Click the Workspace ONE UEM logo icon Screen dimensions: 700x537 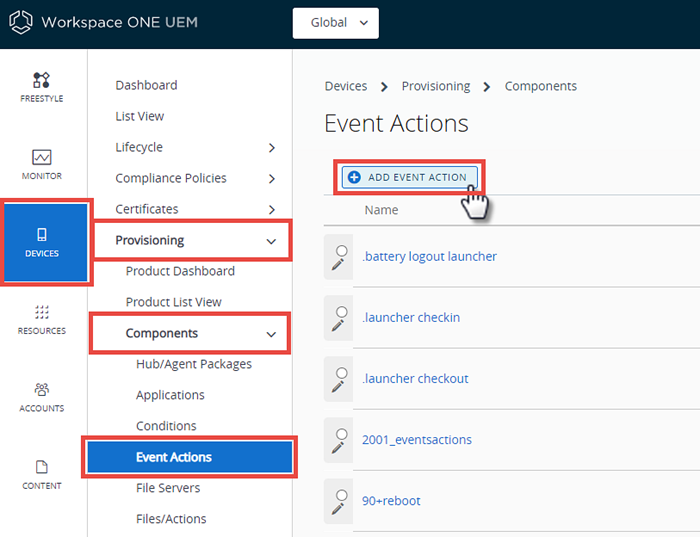[x=21, y=22]
